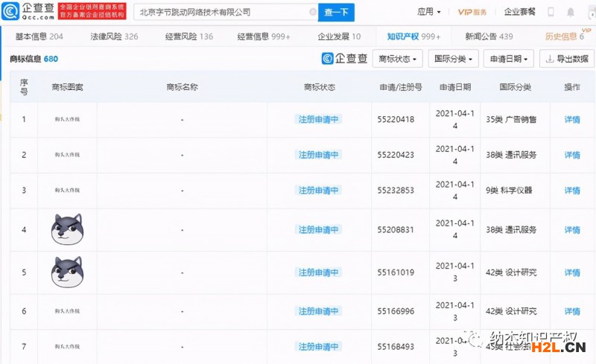Open the wolf-dog trademark image in row 4
The height and width of the screenshot is (364, 596).
point(67,229)
